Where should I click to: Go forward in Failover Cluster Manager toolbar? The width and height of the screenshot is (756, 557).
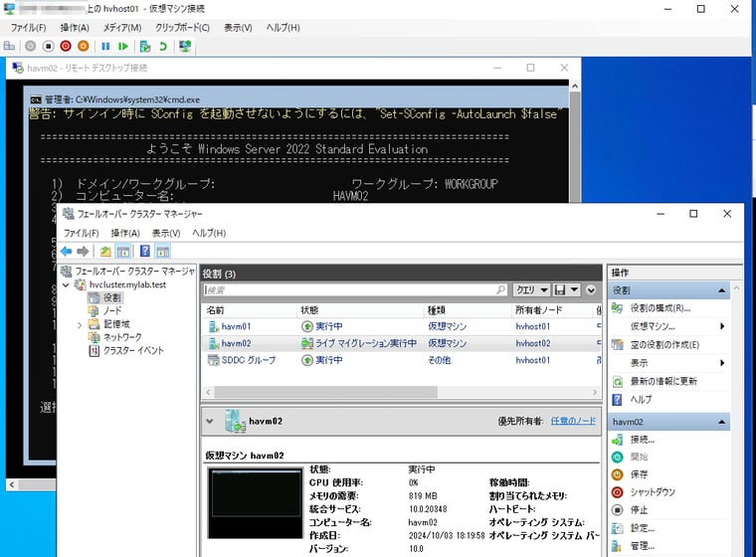click(83, 252)
